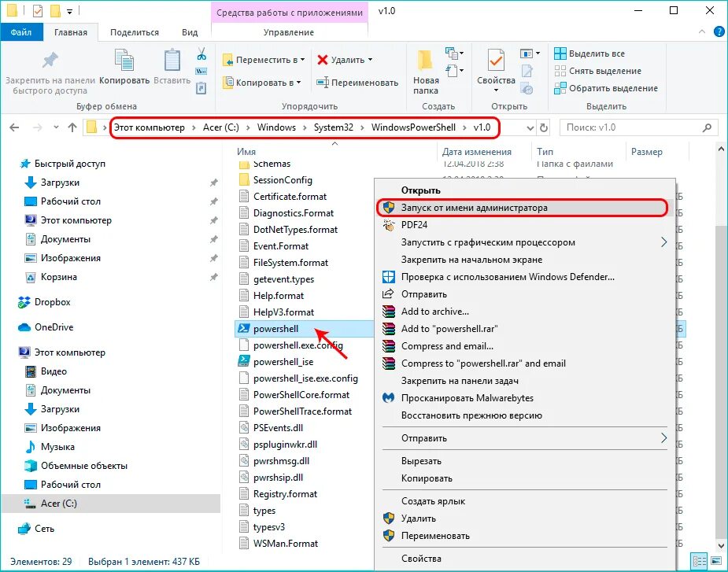Open Quick Access Toolbar customize dropdown

pyautogui.click(x=69, y=11)
